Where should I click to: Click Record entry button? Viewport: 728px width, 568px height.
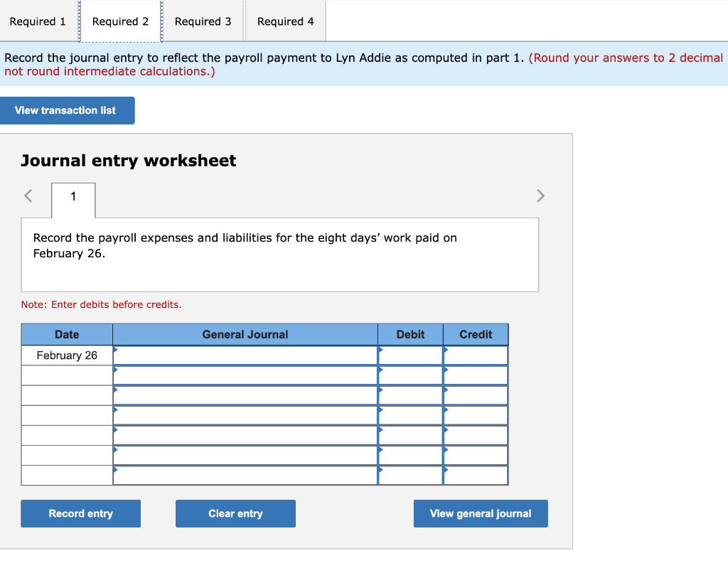point(81,513)
